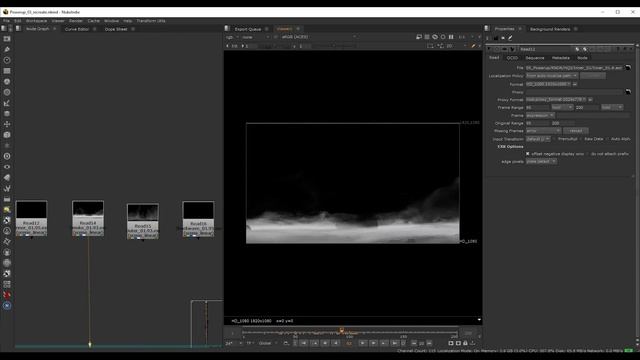This screenshot has width=640, height=360.
Task: Open the Image nodes menu in toolbar
Action: 7,39
